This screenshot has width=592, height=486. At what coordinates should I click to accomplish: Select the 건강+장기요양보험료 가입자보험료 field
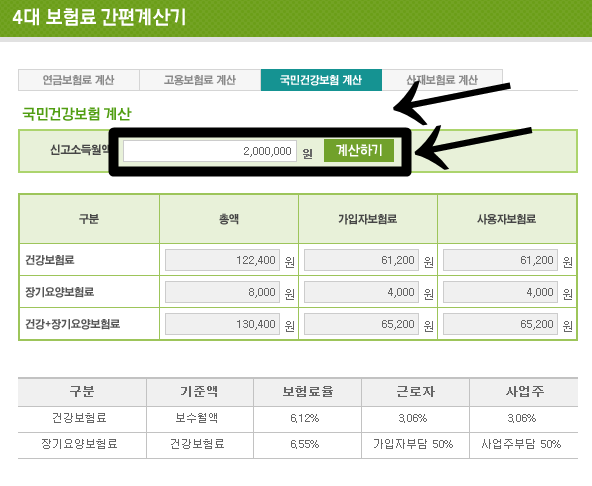(x=361, y=324)
